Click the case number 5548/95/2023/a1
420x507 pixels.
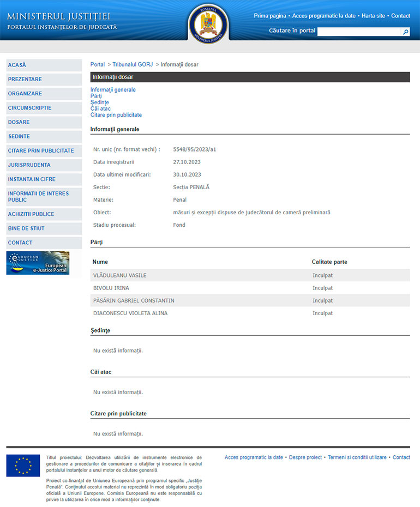[x=195, y=149]
